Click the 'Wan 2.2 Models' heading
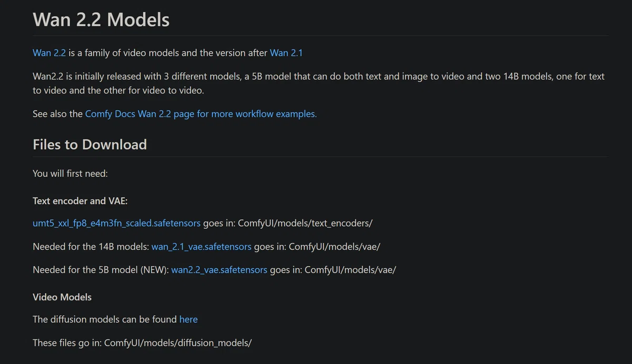This screenshot has height=364, width=632. [101, 19]
